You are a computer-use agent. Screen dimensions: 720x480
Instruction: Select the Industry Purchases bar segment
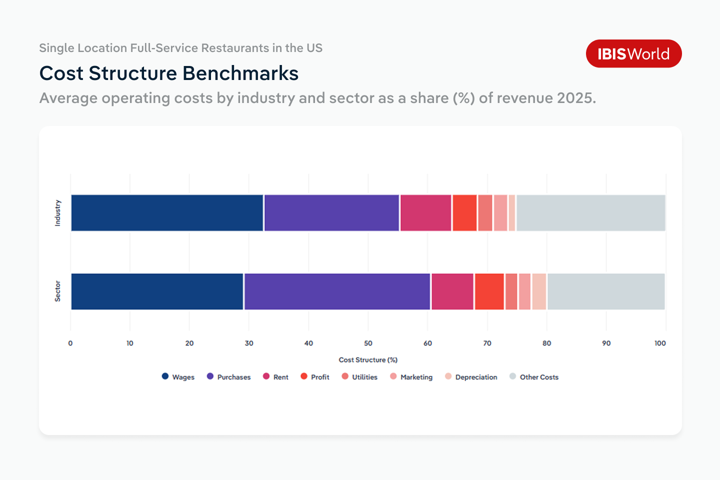click(331, 213)
